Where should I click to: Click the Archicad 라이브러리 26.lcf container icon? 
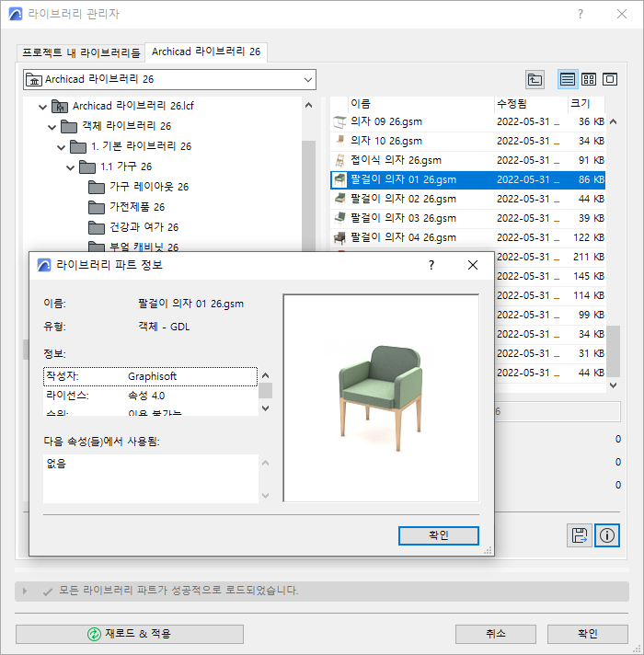click(60, 106)
